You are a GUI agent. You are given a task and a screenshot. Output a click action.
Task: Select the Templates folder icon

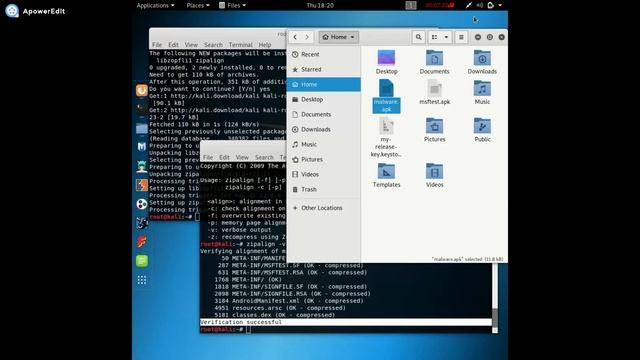click(x=386, y=175)
